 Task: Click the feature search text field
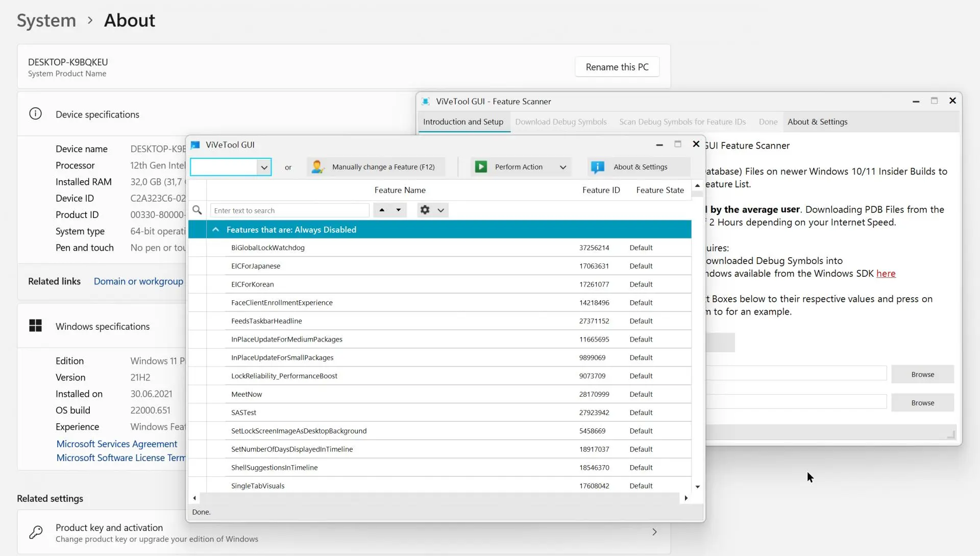289,210
